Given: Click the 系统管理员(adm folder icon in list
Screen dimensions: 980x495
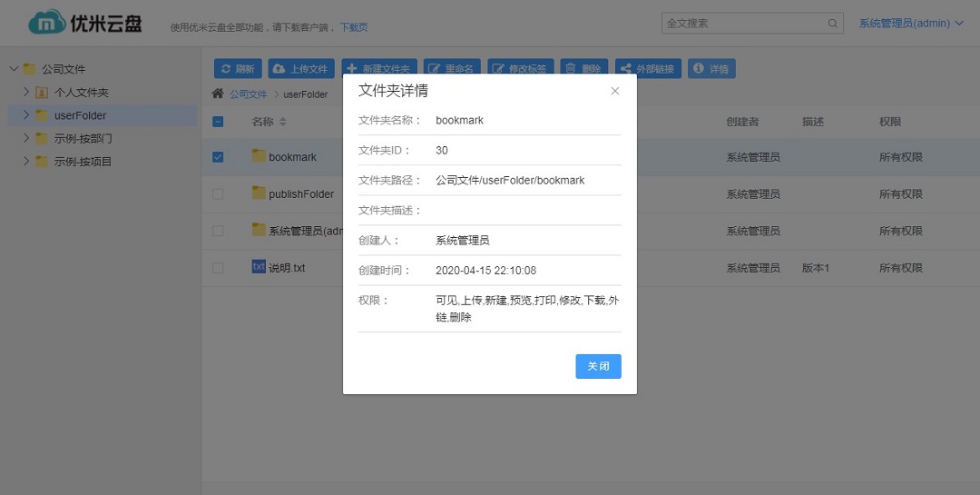Looking at the screenshot, I should pyautogui.click(x=259, y=230).
